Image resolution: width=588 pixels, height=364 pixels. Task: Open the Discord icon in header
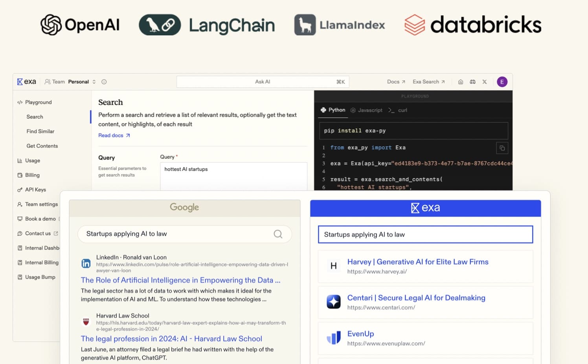coord(472,82)
